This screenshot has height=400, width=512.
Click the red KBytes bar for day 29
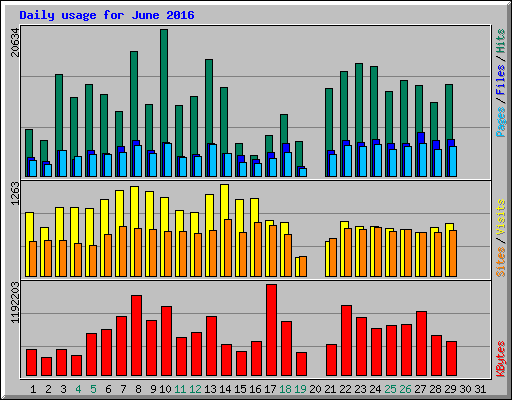(x=451, y=359)
